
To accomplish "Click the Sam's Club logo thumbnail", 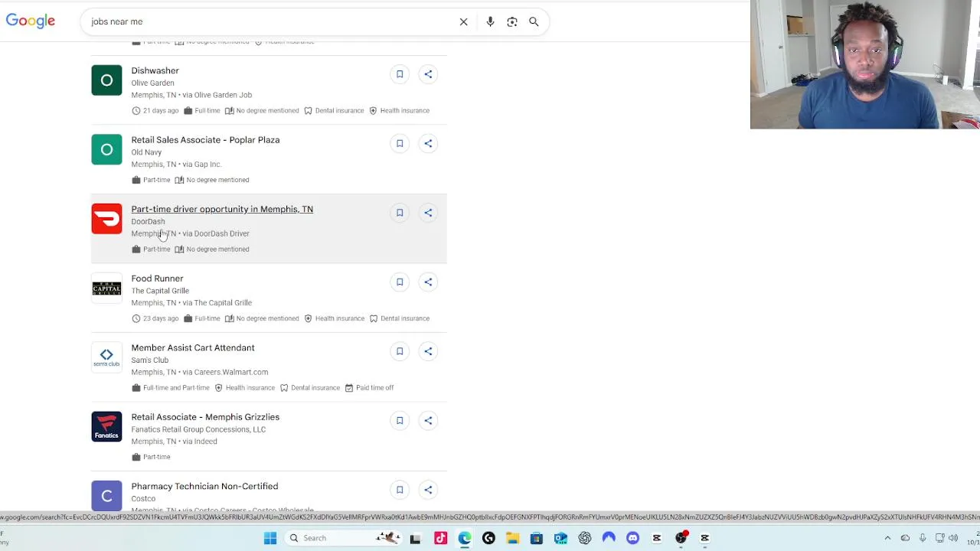I will (106, 357).
